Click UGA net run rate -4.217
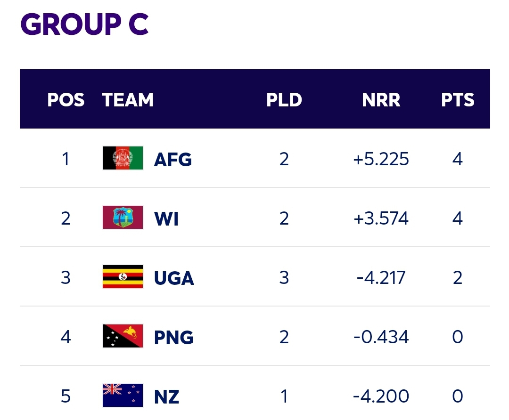 pos(381,278)
